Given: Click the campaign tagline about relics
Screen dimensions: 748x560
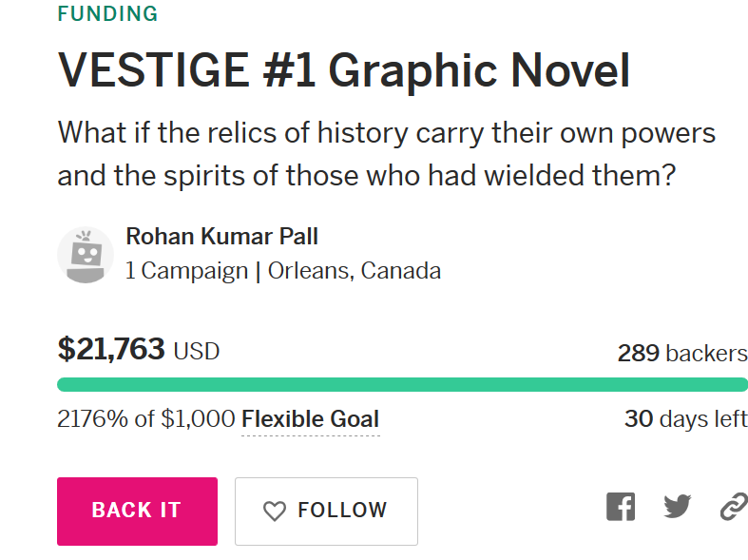Looking at the screenshot, I should [387, 154].
